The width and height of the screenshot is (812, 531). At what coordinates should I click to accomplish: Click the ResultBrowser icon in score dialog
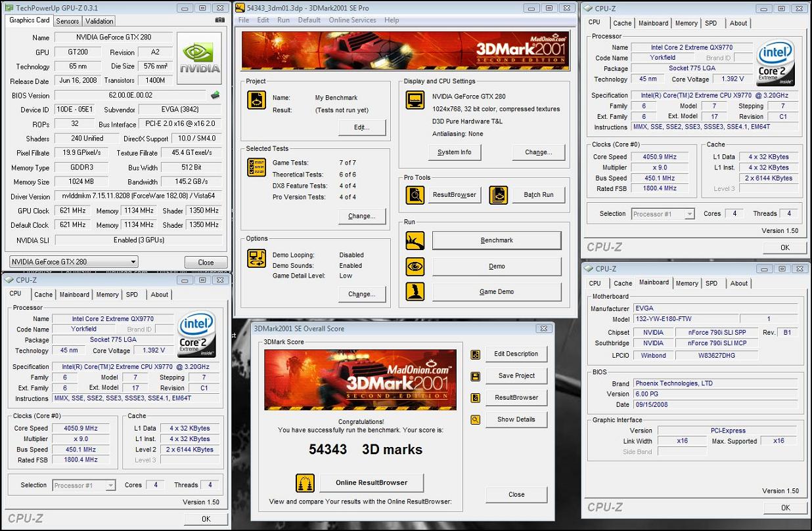(x=476, y=398)
